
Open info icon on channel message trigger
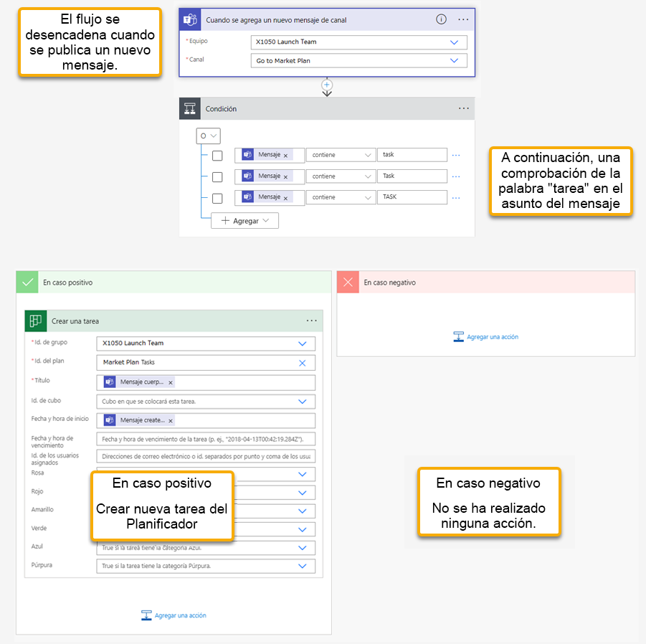click(441, 19)
